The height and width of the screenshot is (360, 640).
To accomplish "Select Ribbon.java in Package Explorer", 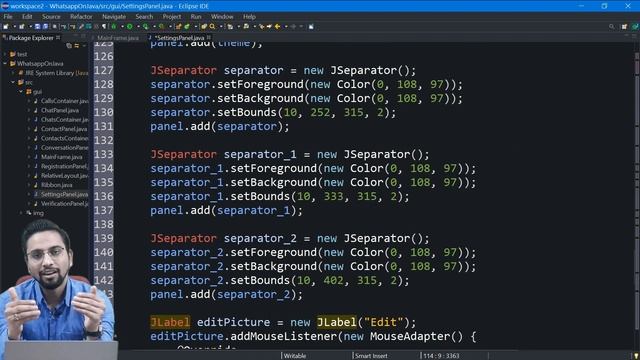I will tap(56, 185).
